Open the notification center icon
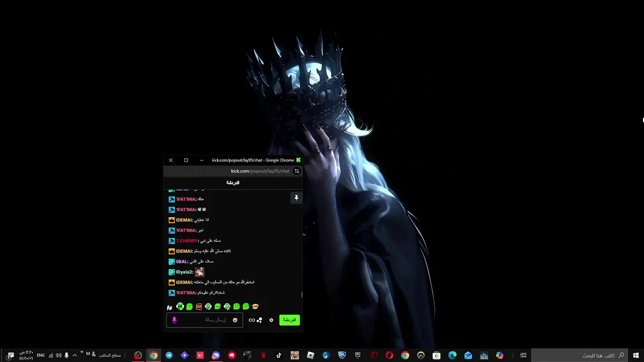The width and height of the screenshot is (644, 362). pos(11,355)
